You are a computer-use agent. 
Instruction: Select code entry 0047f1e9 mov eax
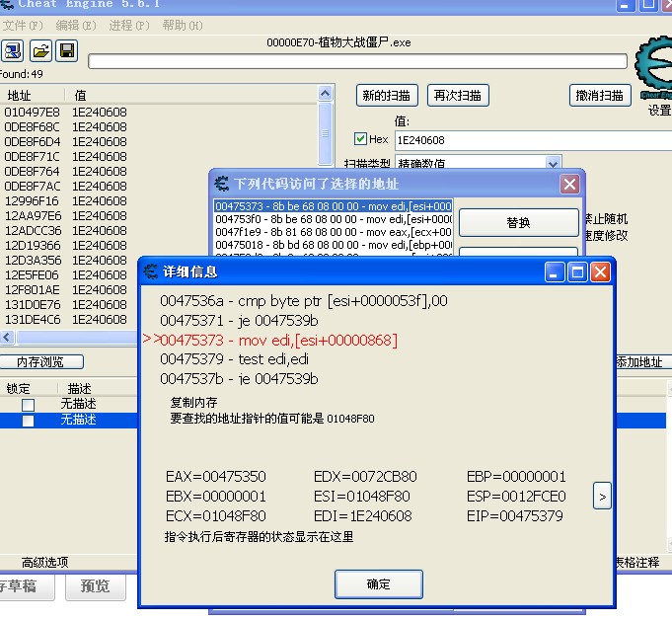pos(333,232)
